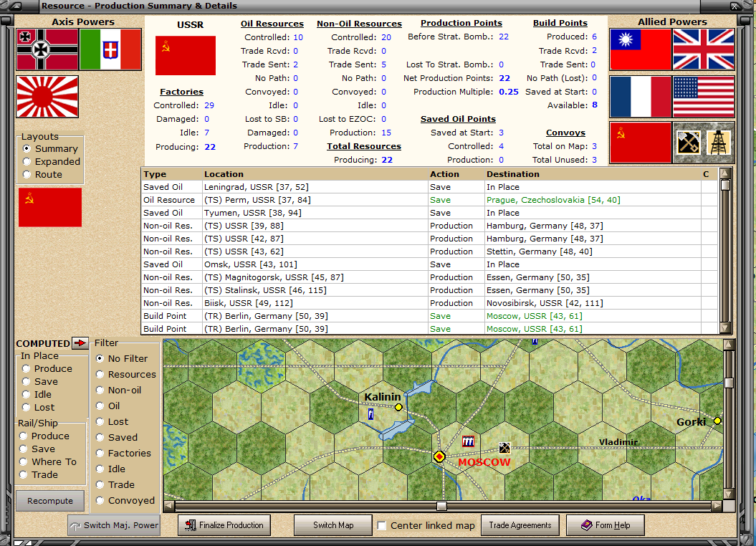The width and height of the screenshot is (756, 546).
Task: Click the Kalinin city dot on map
Action: point(398,407)
